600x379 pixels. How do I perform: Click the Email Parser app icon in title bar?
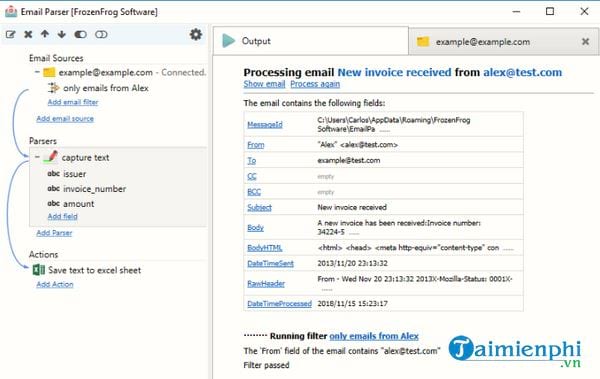11,12
